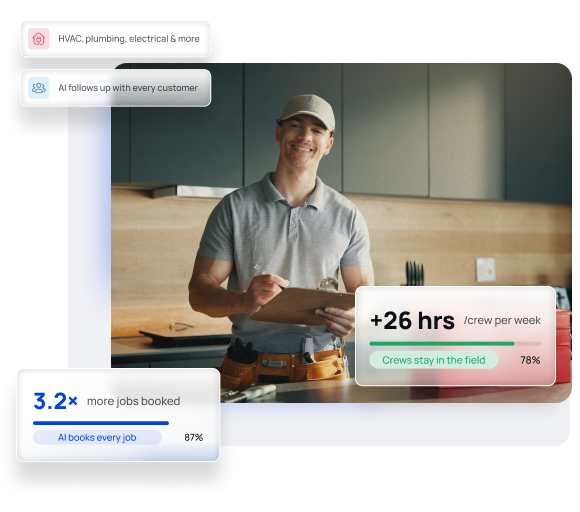Click the '3.2×' stat number
This screenshot has height=512, width=580.
(55, 401)
